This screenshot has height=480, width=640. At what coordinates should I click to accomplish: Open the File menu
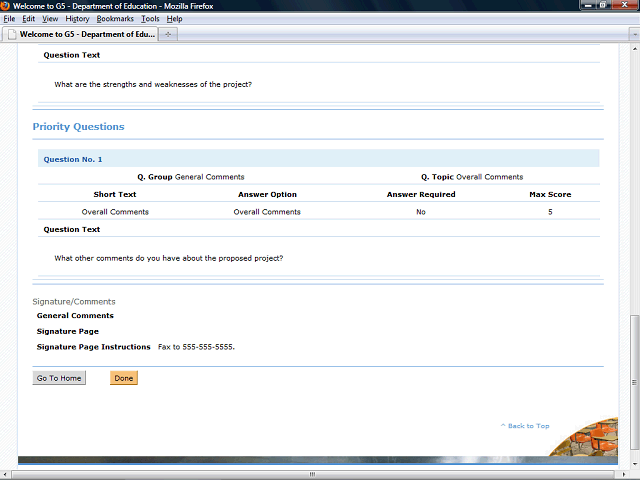[x=9, y=19]
